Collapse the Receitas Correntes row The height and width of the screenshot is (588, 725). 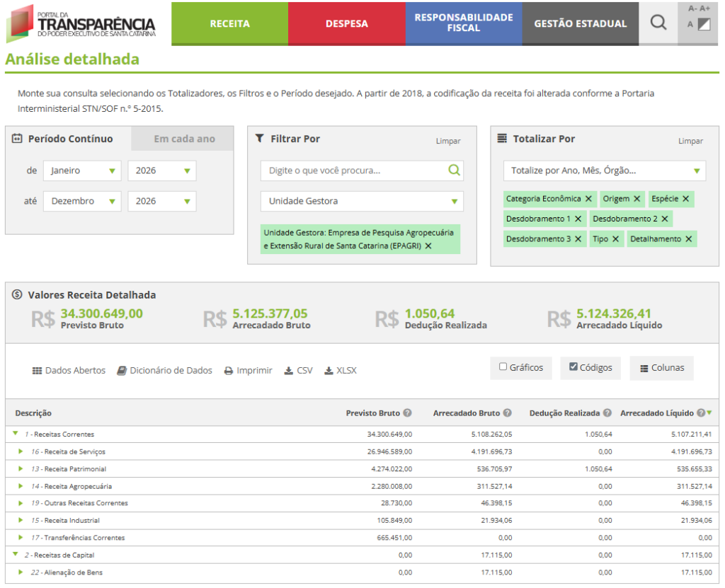click(x=15, y=434)
